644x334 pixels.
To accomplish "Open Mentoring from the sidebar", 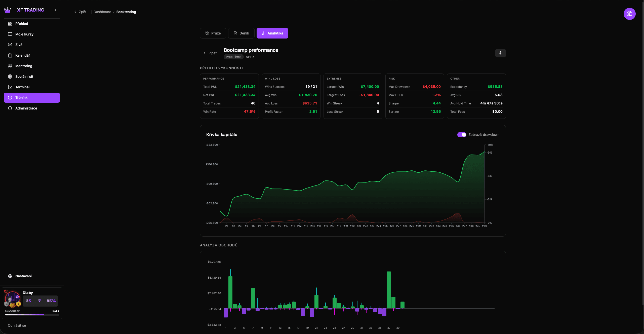I will pos(24,66).
